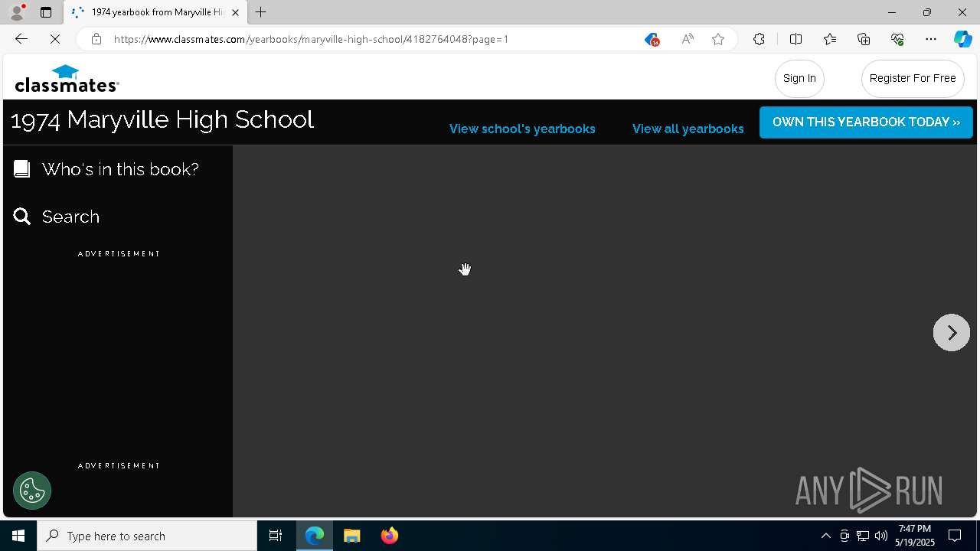Toggle Split screen view
The image size is (980, 551).
pos(795,39)
